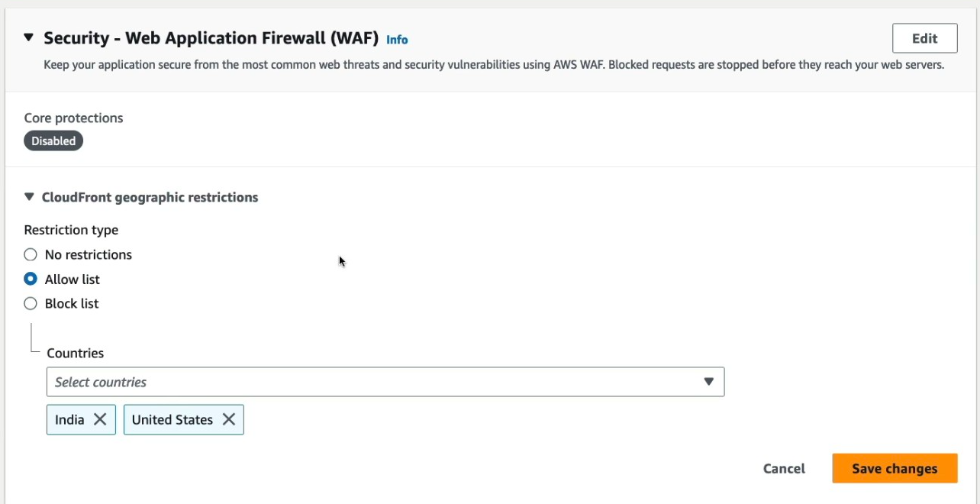Cancel the pending changes

pyautogui.click(x=784, y=469)
